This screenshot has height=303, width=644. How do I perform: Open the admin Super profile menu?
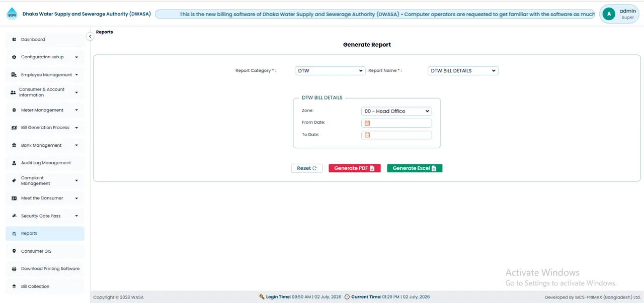(618, 14)
